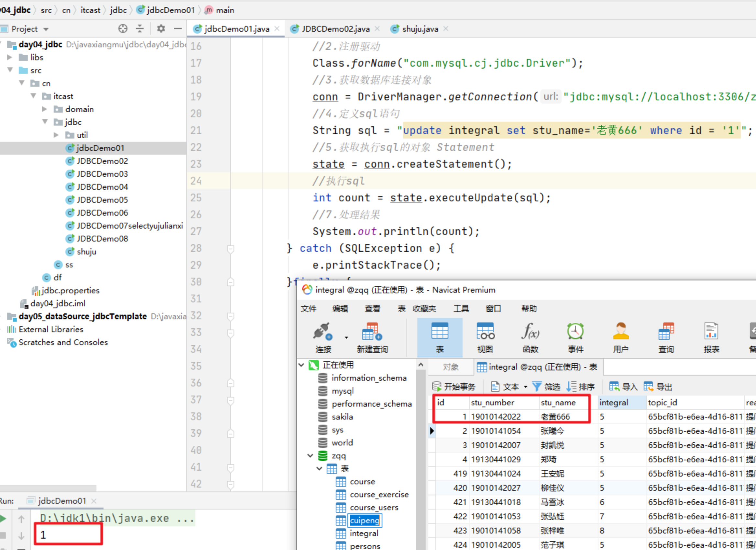The image size is (756, 550).
Task: Click the 文本 text view button
Action: (505, 387)
